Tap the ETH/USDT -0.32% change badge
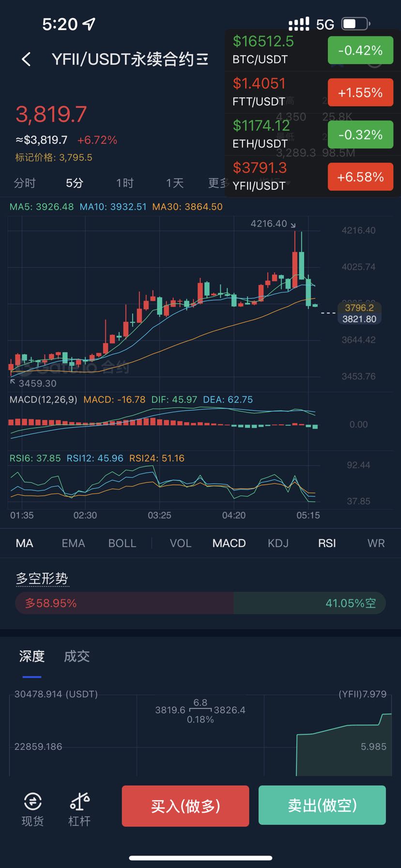Image resolution: width=401 pixels, height=868 pixels. pyautogui.click(x=360, y=135)
